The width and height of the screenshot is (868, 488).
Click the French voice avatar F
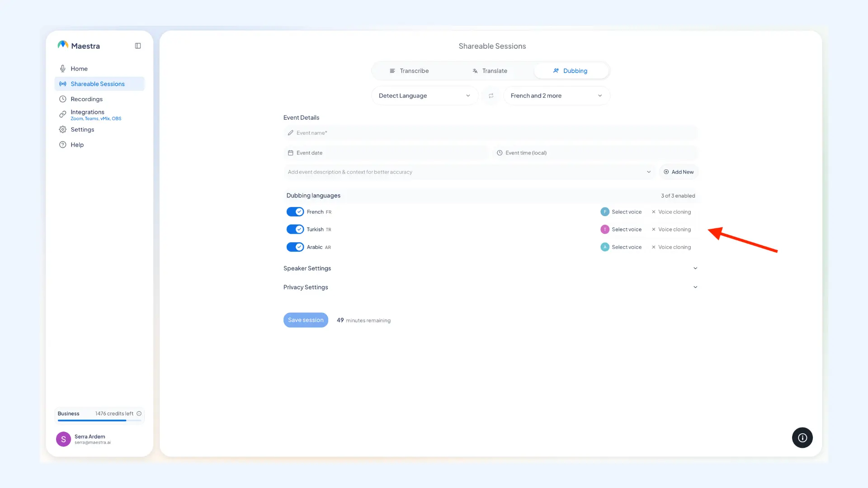pos(605,212)
